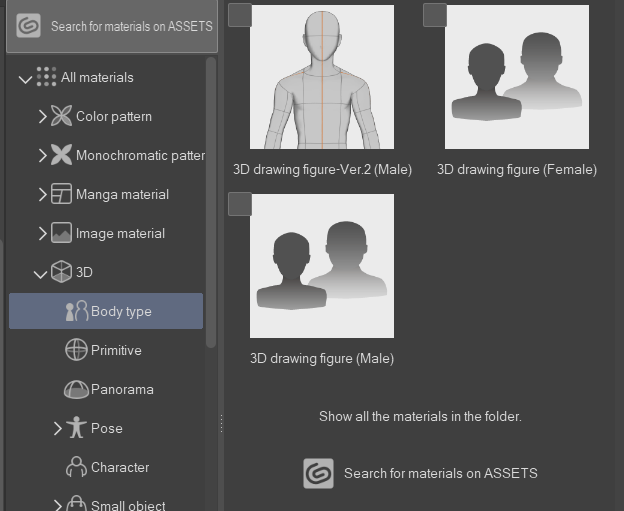
Task: Click the 3D drawing figure (Female) caption
Action: click(517, 170)
